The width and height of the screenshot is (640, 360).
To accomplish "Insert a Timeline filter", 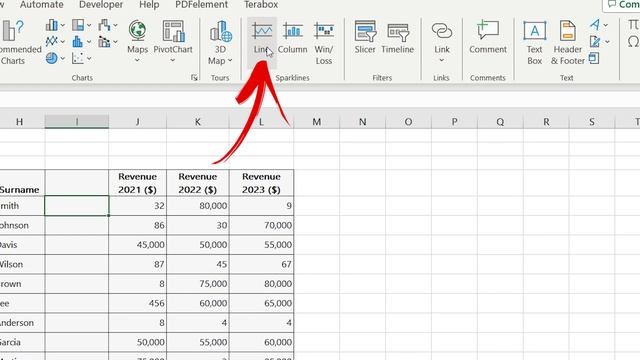I will [x=398, y=38].
